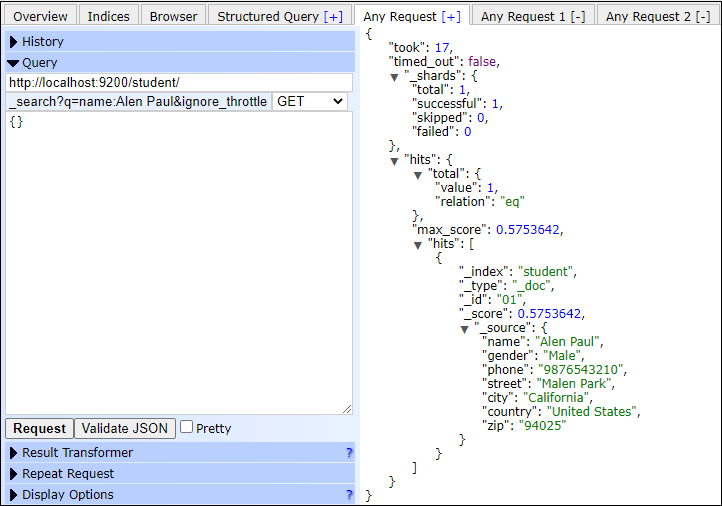Click the "timed_out" value false
This screenshot has width=722, height=506.
tap(482, 62)
